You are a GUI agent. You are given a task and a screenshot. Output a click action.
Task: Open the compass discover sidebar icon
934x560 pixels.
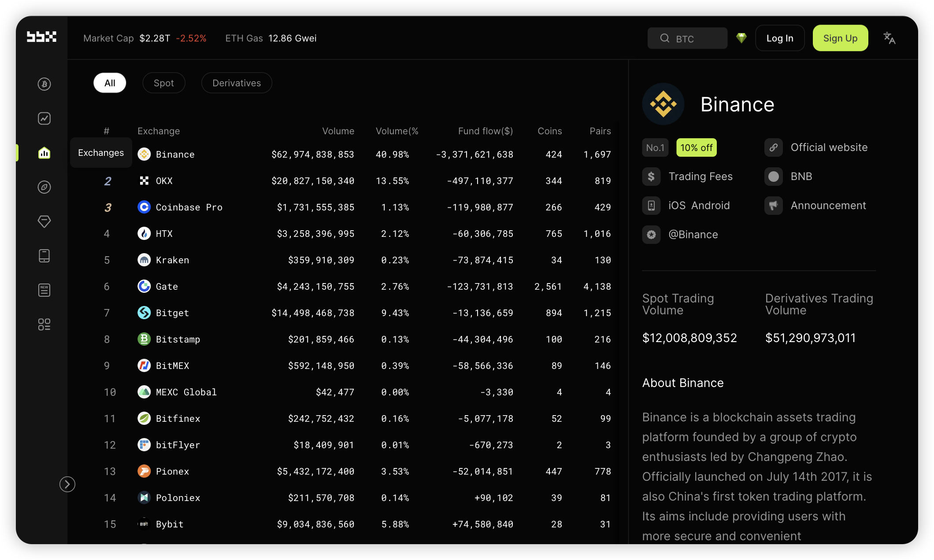click(44, 187)
